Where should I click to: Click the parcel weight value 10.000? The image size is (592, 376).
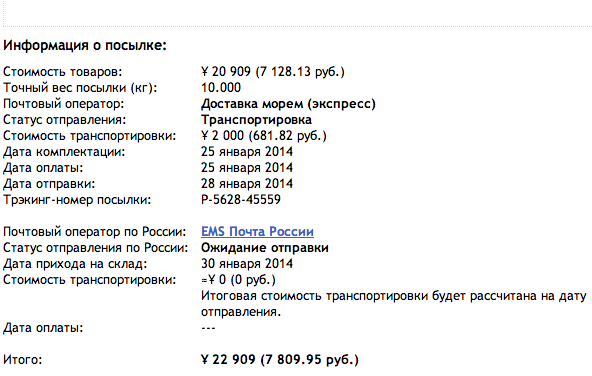[x=221, y=88]
